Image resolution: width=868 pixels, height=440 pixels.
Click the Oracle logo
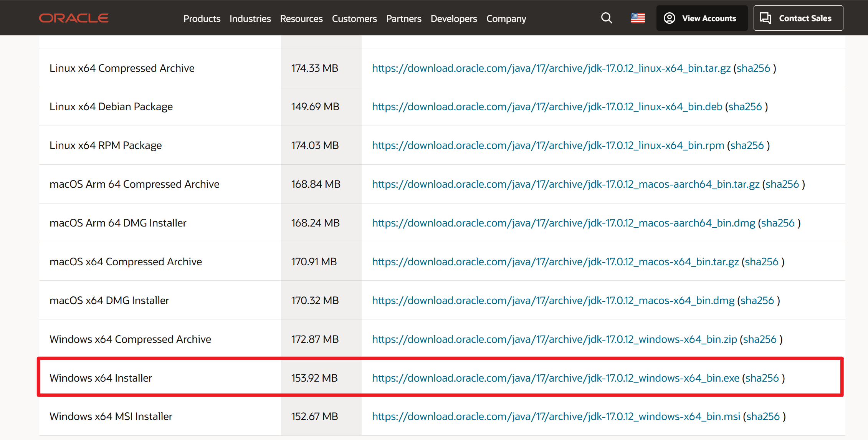(x=74, y=18)
